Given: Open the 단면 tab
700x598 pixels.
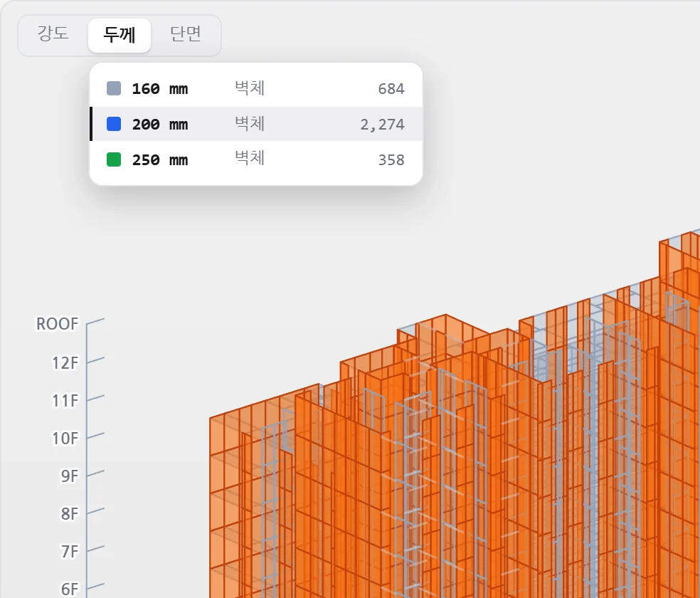Looking at the screenshot, I should pyautogui.click(x=185, y=35).
